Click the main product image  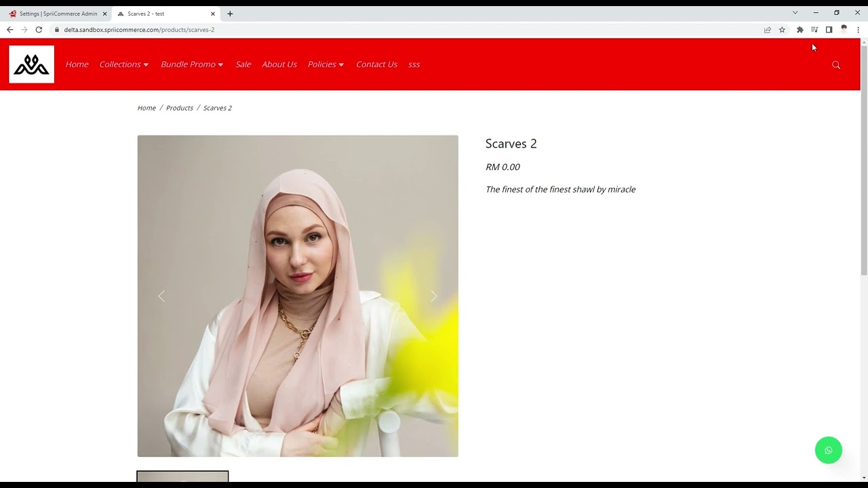coord(298,296)
